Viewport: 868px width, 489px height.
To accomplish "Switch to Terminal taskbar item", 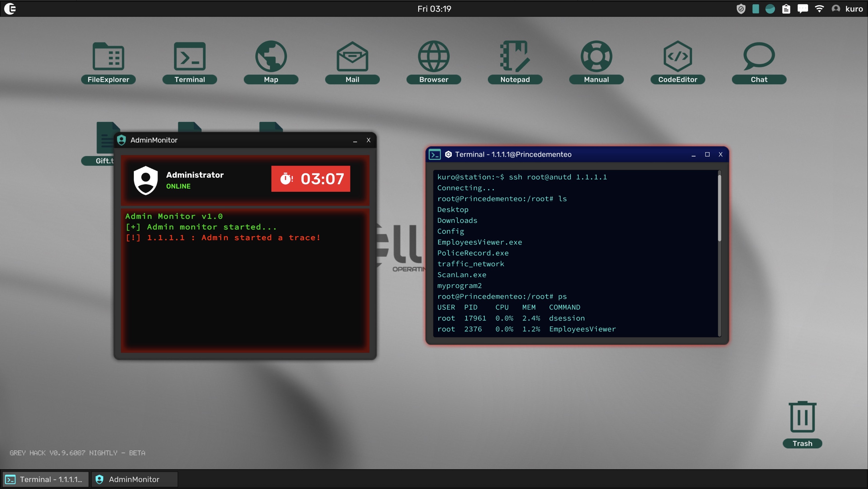I will 46,479.
